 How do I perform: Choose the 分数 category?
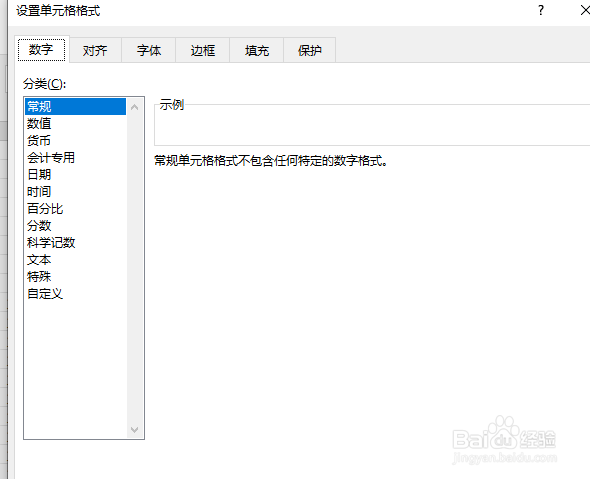(75, 225)
